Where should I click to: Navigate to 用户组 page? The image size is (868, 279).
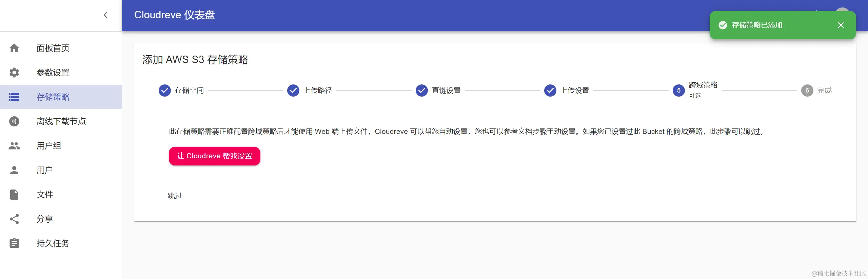point(61,146)
